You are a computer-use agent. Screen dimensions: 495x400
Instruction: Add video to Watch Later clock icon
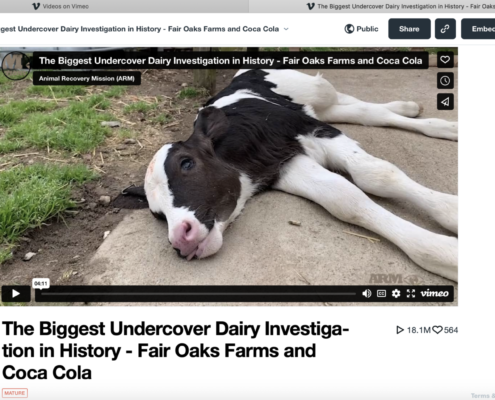coord(445,81)
